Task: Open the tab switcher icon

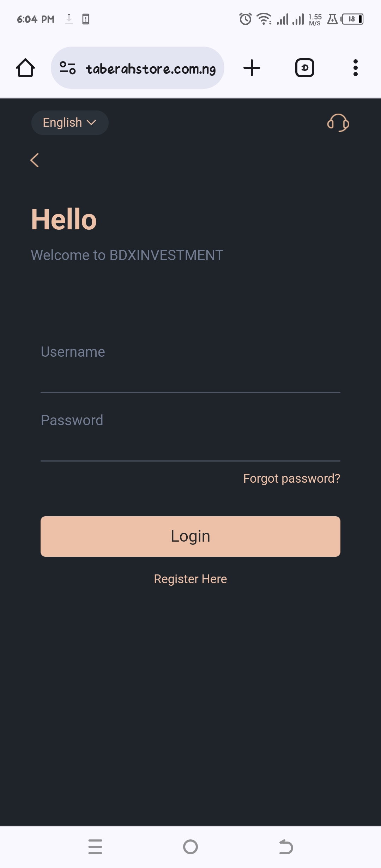Action: (x=304, y=68)
